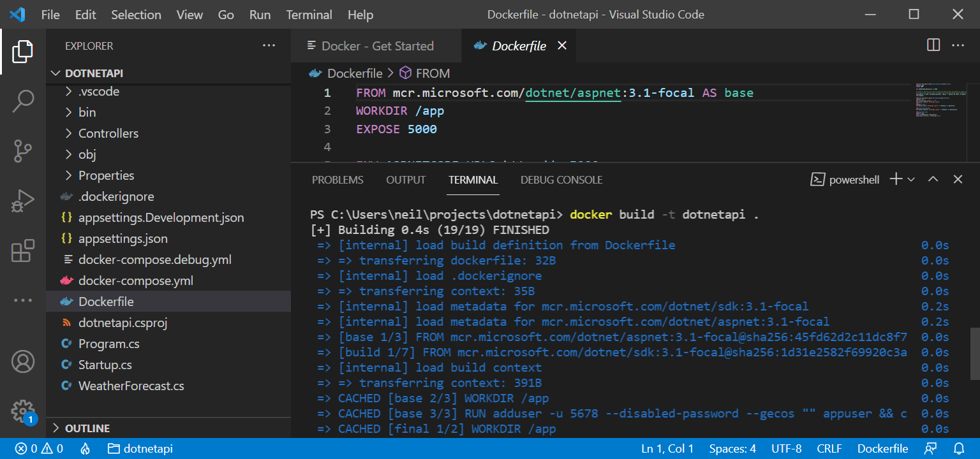Open the new terminal launch profile dropdown
This screenshot has height=459, width=980.
point(911,180)
